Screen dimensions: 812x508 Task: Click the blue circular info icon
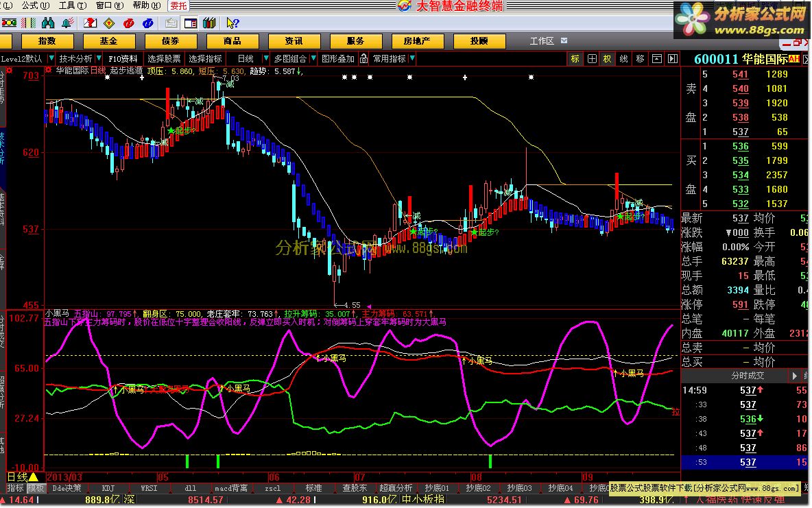[x=147, y=23]
